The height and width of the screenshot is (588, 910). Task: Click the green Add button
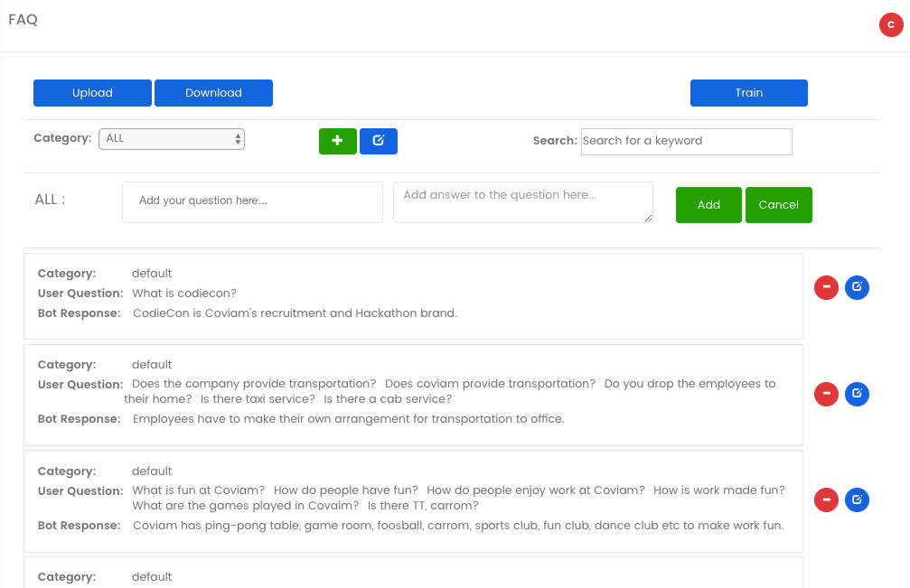708,205
